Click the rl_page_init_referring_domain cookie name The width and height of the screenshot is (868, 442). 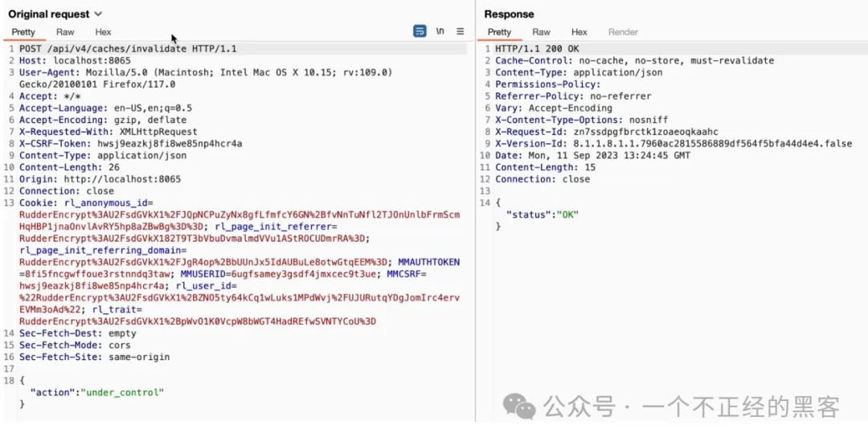point(100,251)
